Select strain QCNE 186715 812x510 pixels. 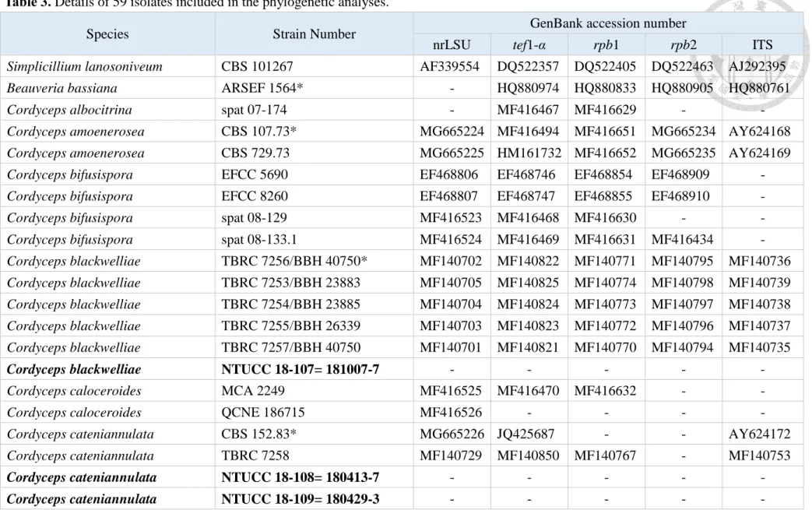[262, 413]
